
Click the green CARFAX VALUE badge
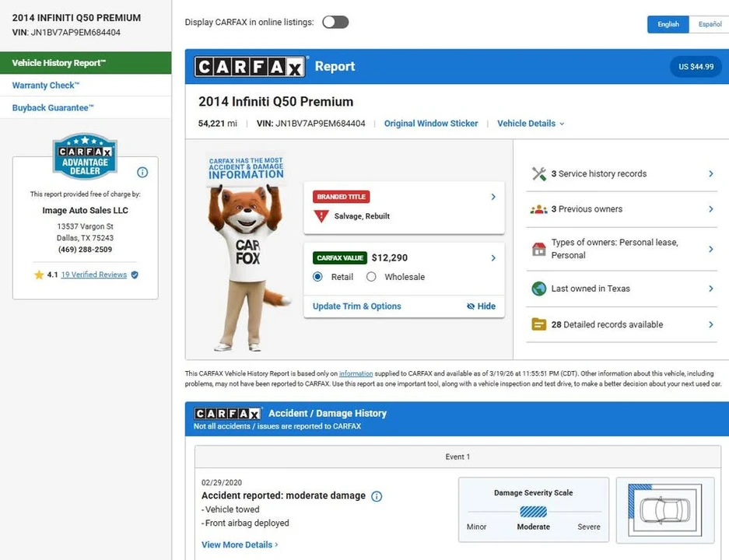(340, 258)
